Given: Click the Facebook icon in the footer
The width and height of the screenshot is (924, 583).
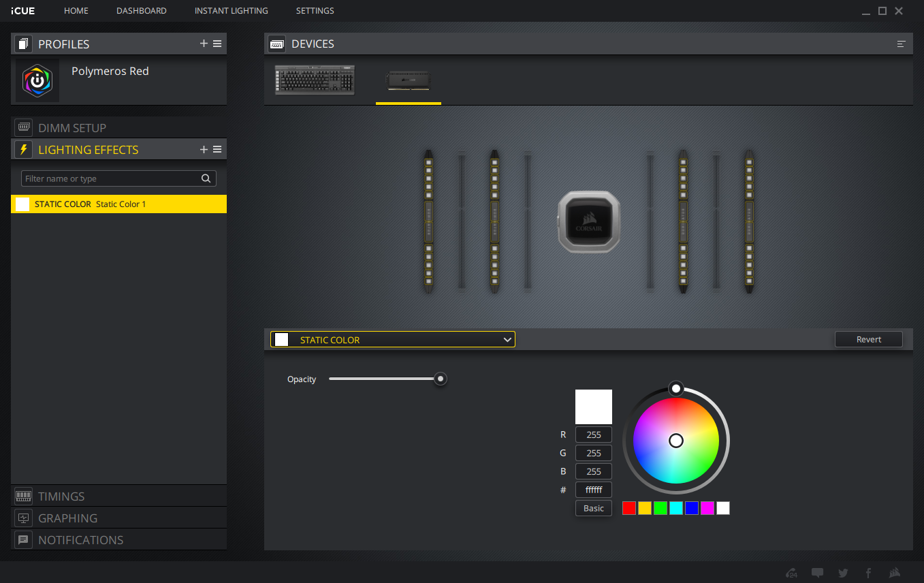Looking at the screenshot, I should pyautogui.click(x=868, y=573).
